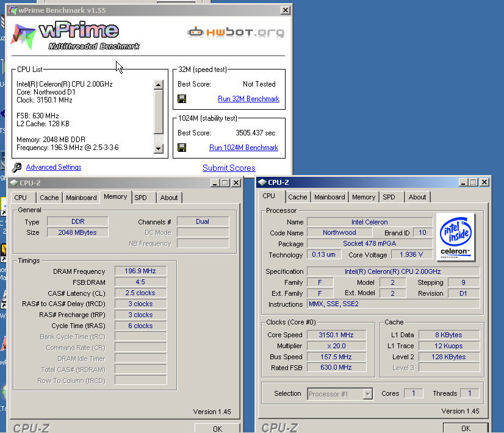504x433 pixels.
Task: Switch to Cache tab in left CPU-Z
Action: 49,198
